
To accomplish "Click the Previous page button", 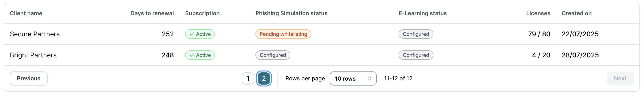I will (x=29, y=78).
